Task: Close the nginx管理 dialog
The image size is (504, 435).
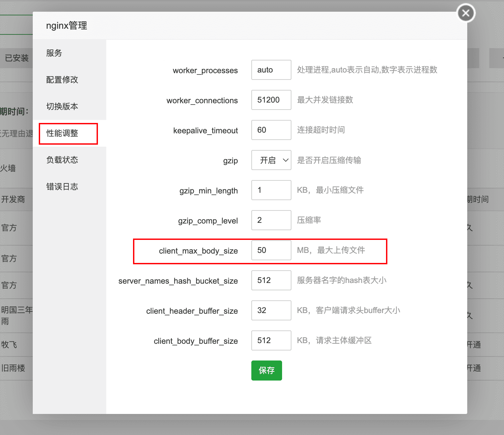Action: pos(466,13)
